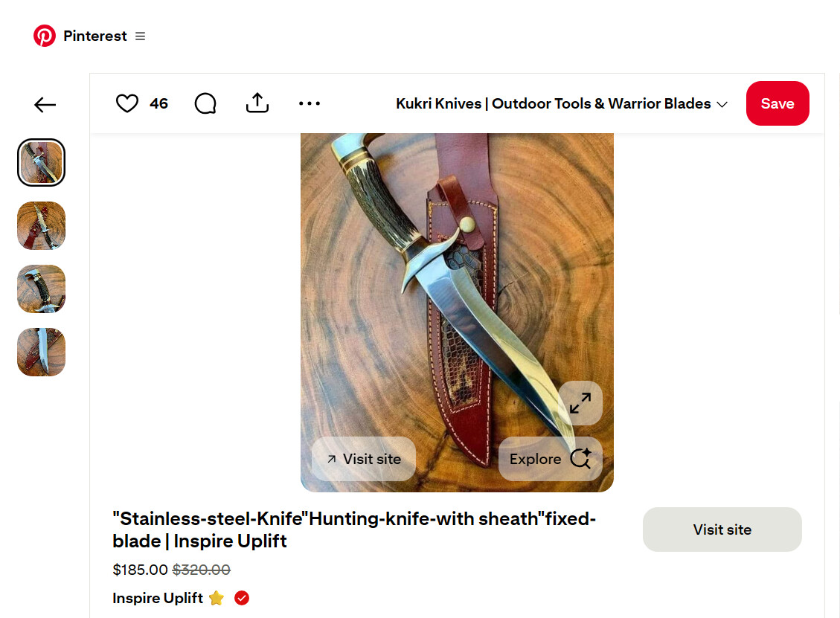
Task: Click the Pinterest logo icon
Action: (x=45, y=36)
